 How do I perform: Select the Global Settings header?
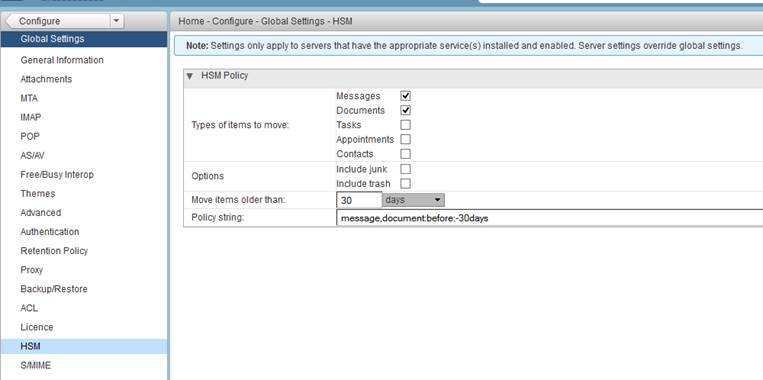(83, 39)
